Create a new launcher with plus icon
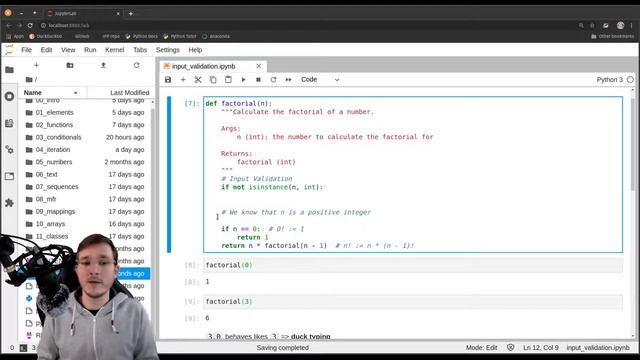The width and height of the screenshot is (640, 360). point(36,65)
